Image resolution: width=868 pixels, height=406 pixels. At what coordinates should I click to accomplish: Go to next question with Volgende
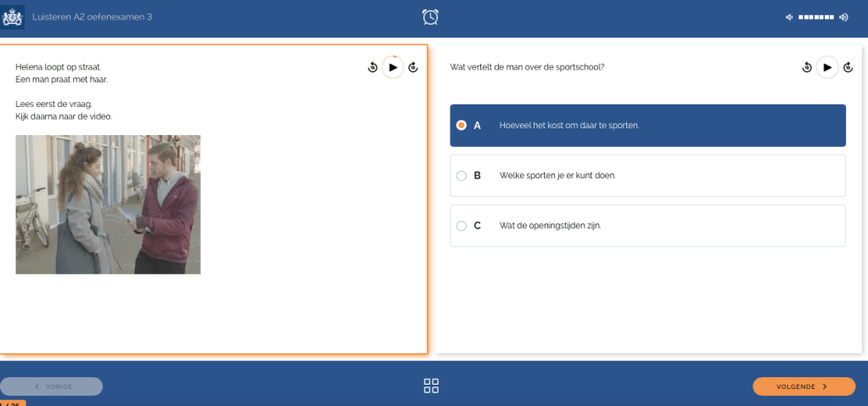click(x=804, y=386)
